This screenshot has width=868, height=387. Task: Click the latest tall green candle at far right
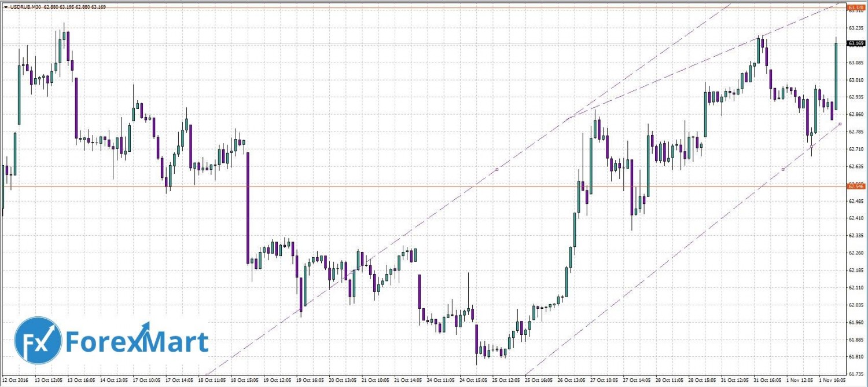pyautogui.click(x=836, y=75)
